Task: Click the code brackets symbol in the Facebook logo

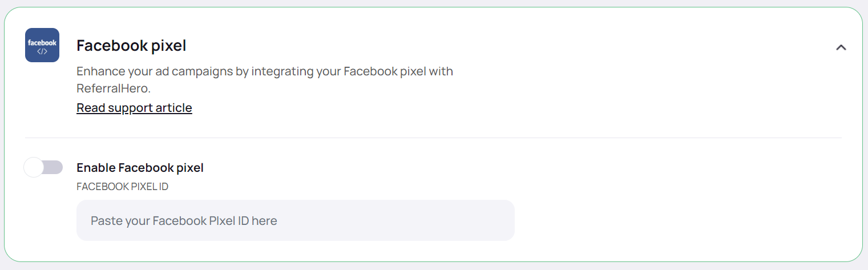Action: [x=42, y=51]
